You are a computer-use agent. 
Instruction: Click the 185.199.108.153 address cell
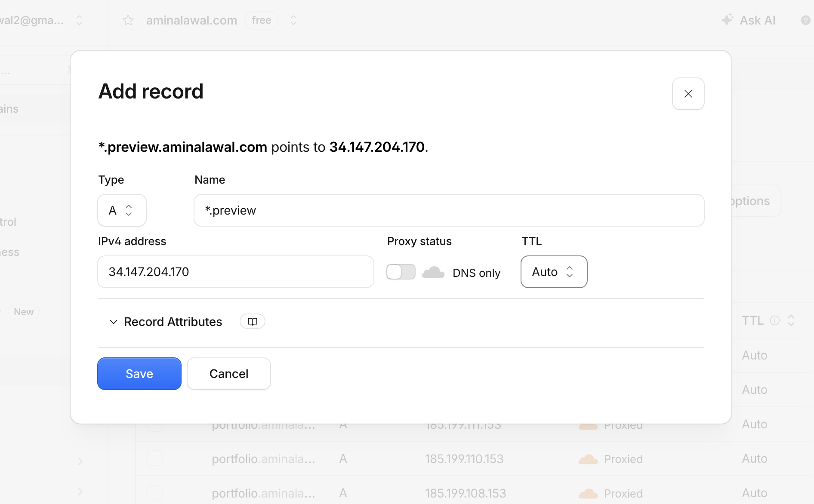pyautogui.click(x=466, y=493)
